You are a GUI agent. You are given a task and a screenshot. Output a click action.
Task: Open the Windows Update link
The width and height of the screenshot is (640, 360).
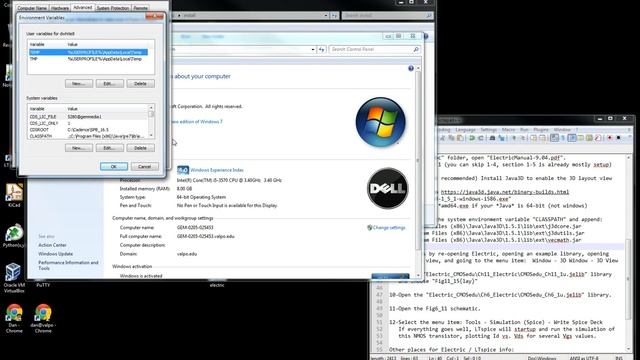[x=56, y=254]
